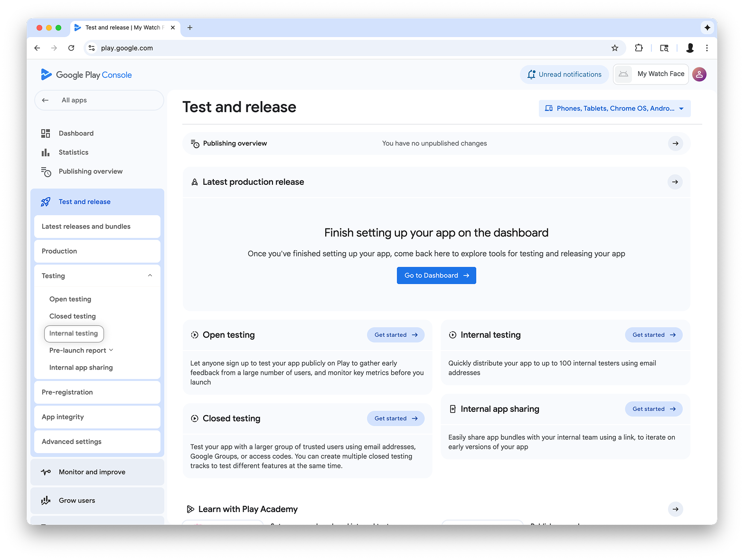Click Get started for Closed testing
This screenshot has width=744, height=560.
coord(396,418)
